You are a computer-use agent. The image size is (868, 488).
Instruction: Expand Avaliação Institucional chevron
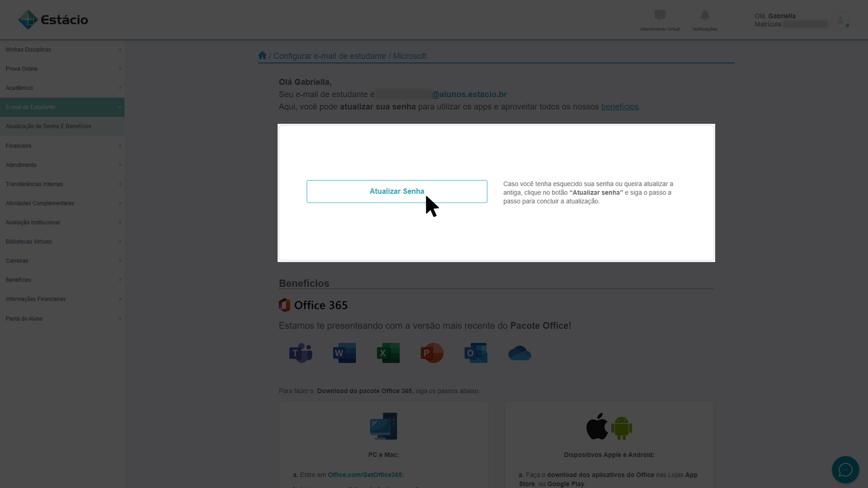point(120,222)
